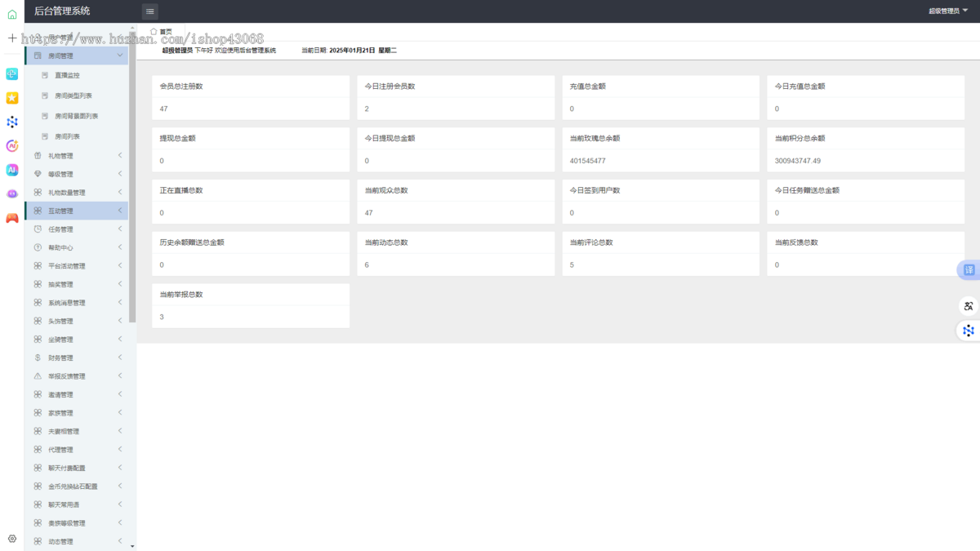Click the sidebar scrollbar down arrow
This screenshot has height=551, width=980.
132,546
